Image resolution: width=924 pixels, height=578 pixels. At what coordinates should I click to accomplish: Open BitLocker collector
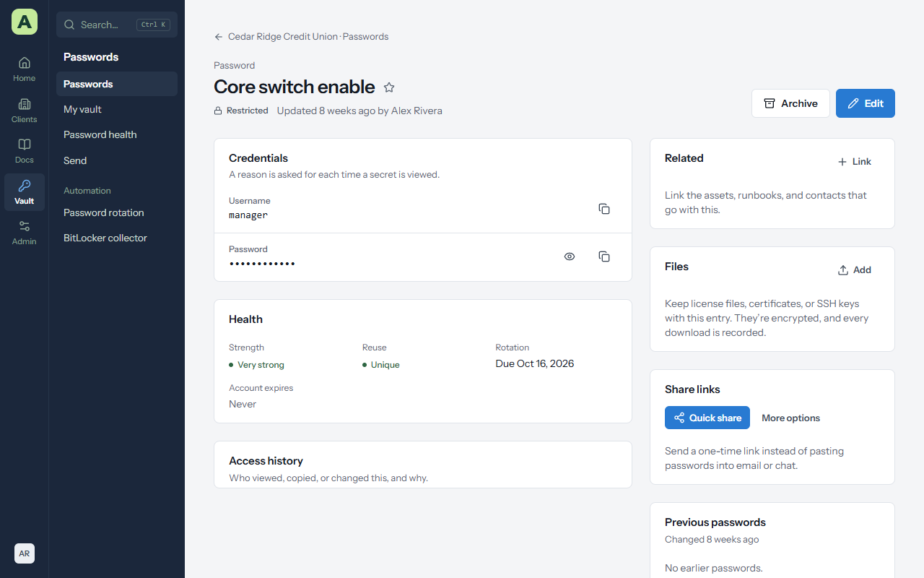[117, 238]
